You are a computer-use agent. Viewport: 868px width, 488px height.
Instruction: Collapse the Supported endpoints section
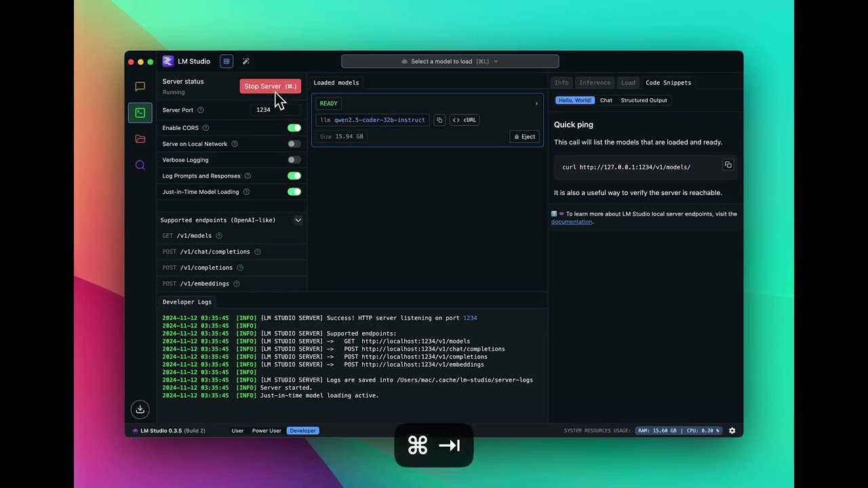click(x=298, y=220)
